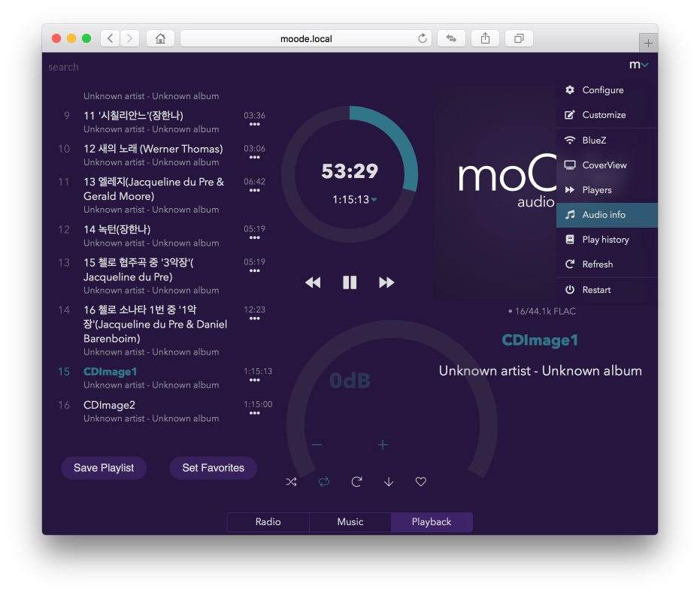Switch to the Music tab
700x595 pixels.
[350, 522]
